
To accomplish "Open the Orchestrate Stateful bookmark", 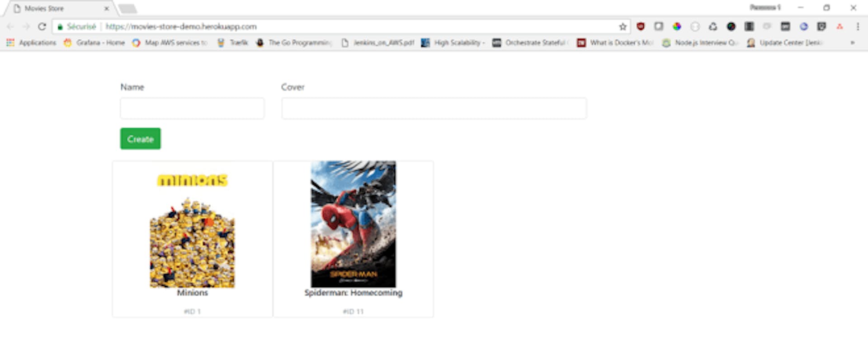I will [531, 42].
